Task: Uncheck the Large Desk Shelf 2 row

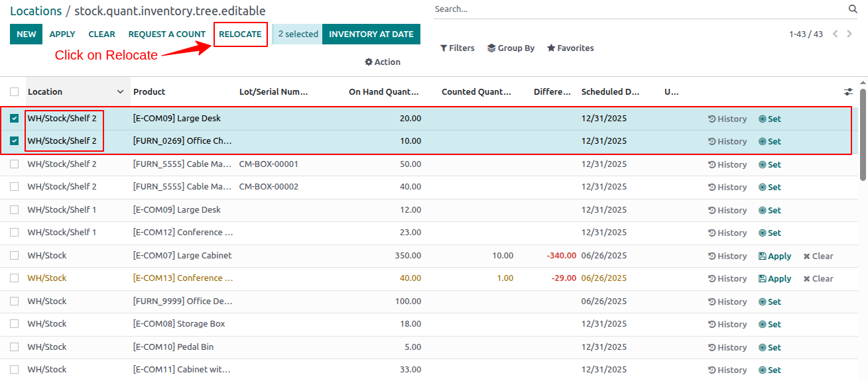Action: pyautogui.click(x=14, y=119)
